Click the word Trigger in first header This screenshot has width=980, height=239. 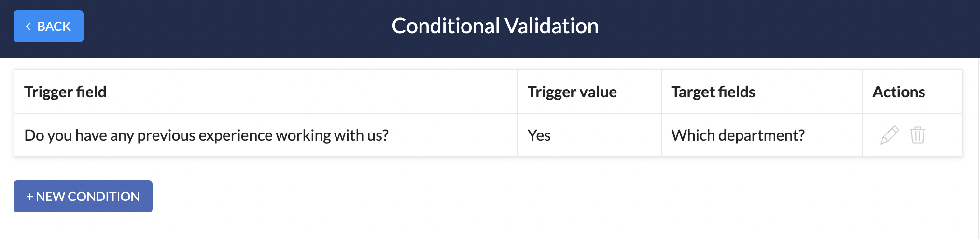(46, 93)
